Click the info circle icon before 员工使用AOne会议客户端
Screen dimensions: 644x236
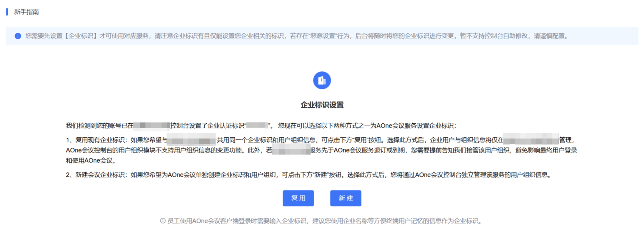tap(163, 221)
